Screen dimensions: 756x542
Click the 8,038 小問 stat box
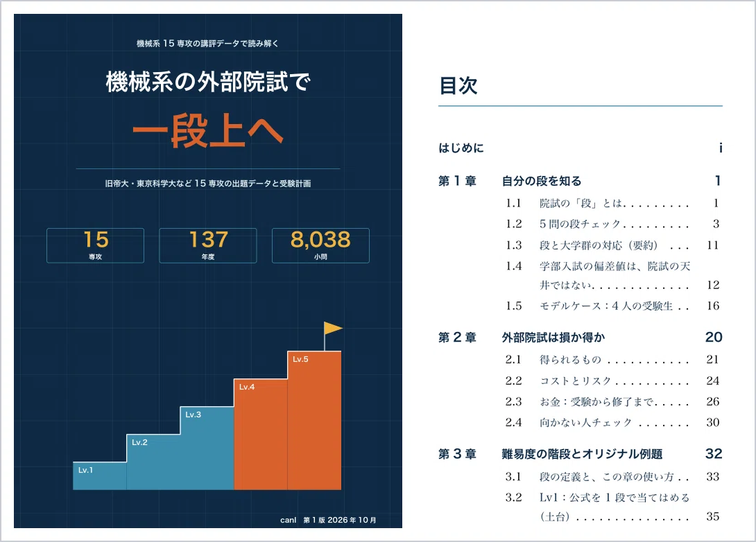coord(320,246)
